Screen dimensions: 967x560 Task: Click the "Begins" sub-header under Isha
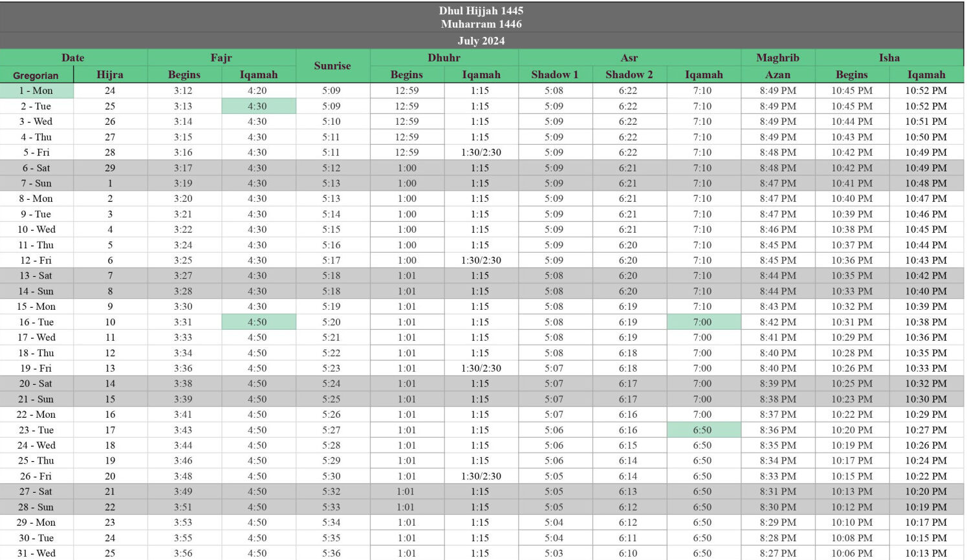point(852,74)
